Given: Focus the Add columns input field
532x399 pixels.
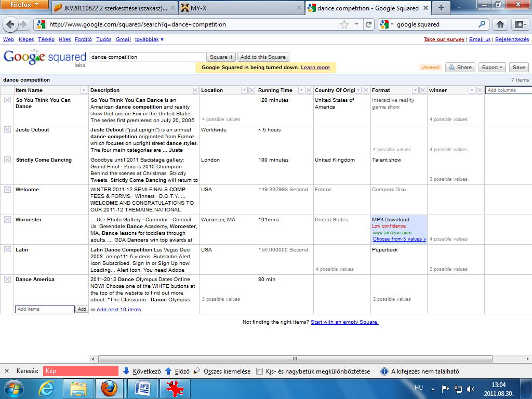Looking at the screenshot, I should pos(508,90).
